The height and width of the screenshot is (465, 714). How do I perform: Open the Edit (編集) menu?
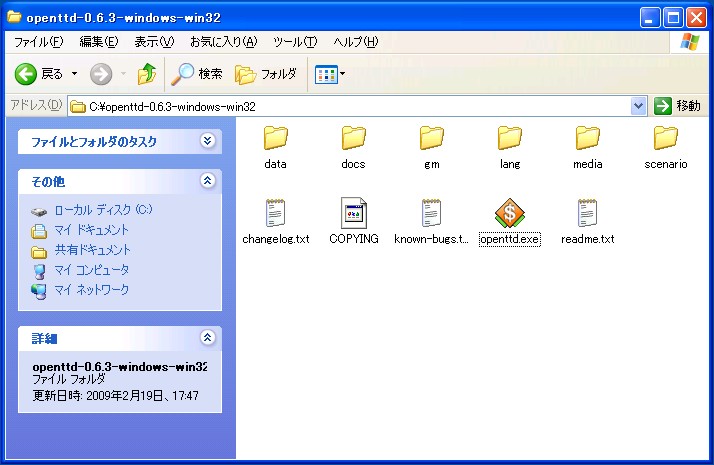coord(99,42)
